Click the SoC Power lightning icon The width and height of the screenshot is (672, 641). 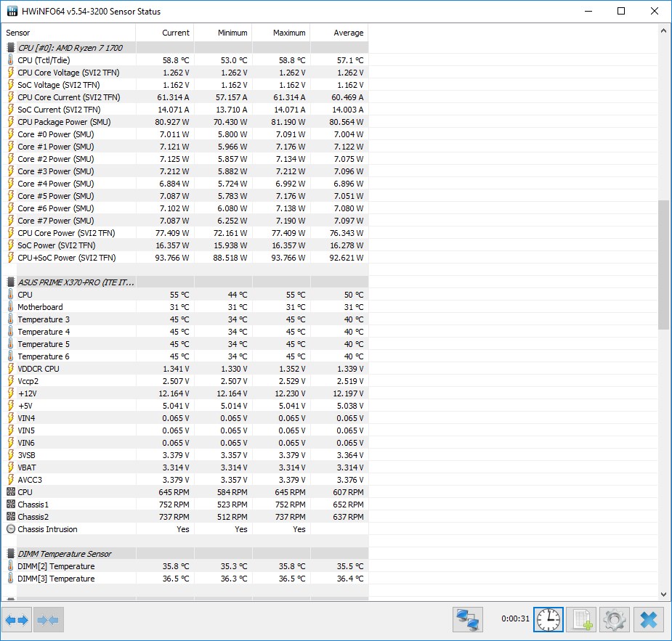(x=11, y=245)
